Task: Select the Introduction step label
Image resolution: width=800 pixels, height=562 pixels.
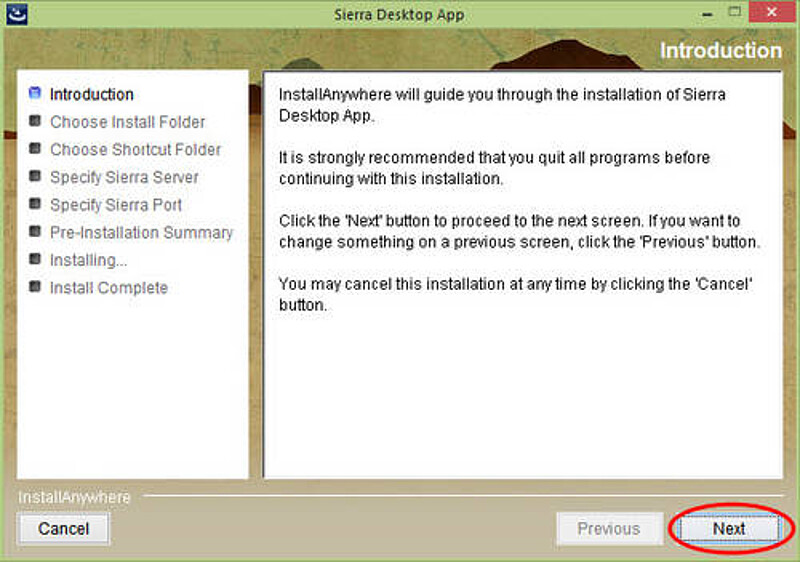Action: (92, 94)
